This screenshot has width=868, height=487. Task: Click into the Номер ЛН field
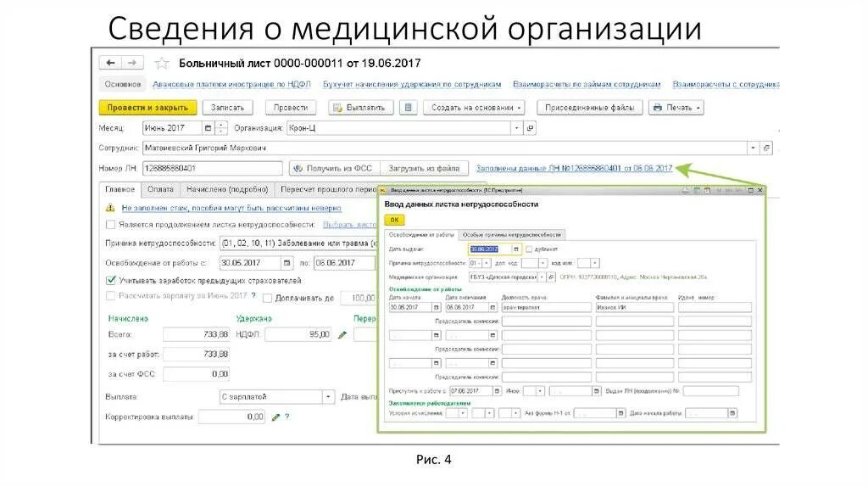213,168
